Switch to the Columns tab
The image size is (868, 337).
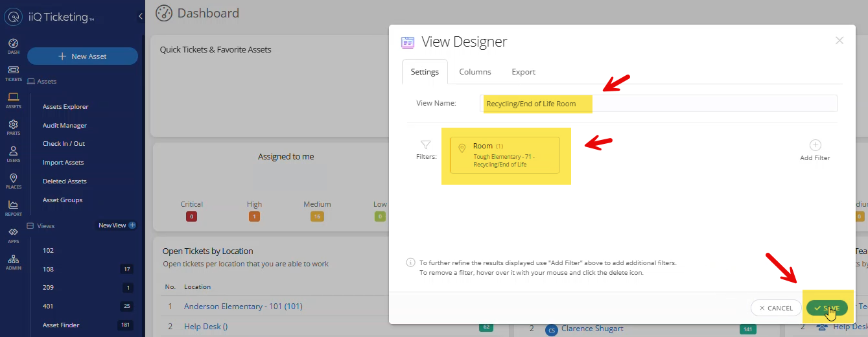tap(475, 72)
